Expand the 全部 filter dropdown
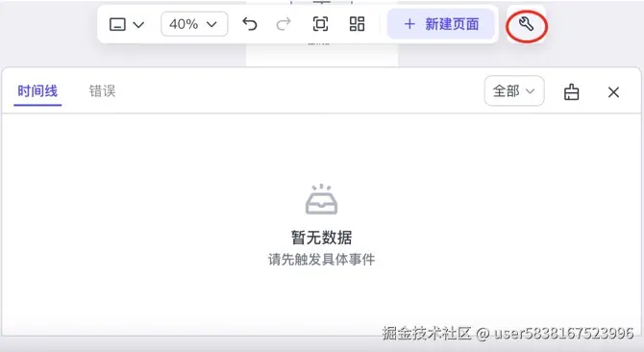 click(514, 90)
